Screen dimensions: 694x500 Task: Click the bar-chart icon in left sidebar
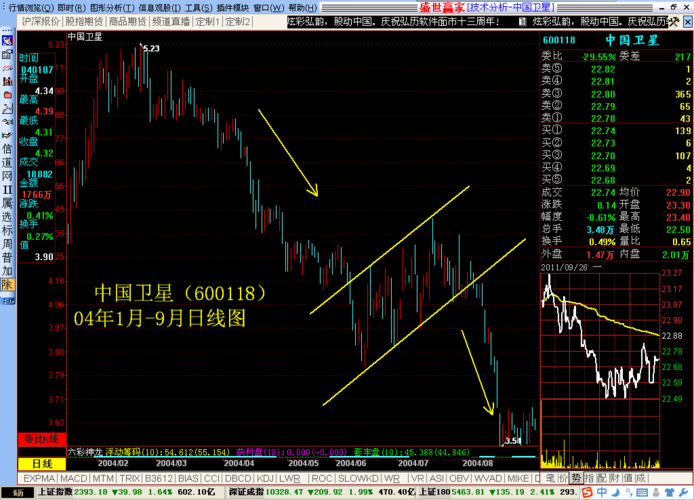[x=7, y=81]
